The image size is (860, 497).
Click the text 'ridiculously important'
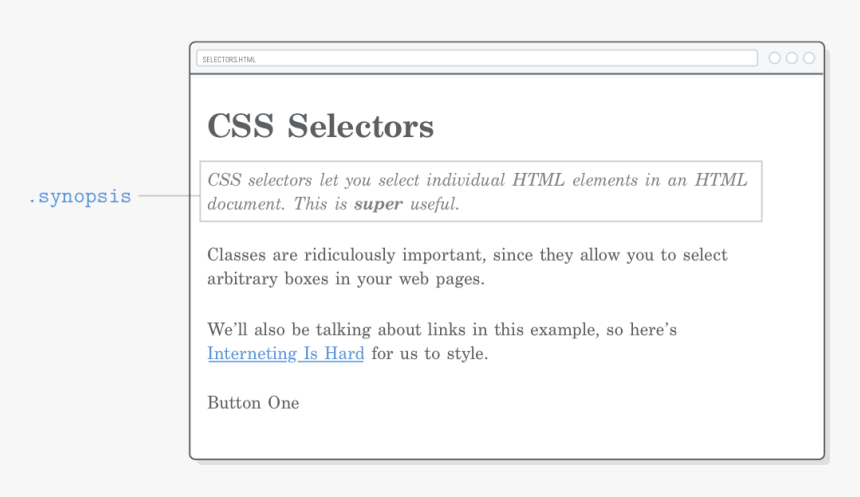394,255
